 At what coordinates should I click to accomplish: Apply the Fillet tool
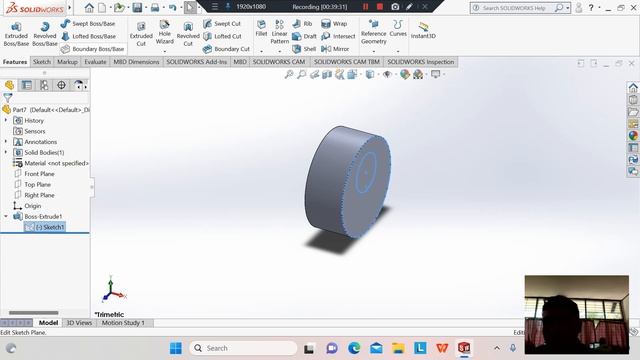click(x=261, y=29)
